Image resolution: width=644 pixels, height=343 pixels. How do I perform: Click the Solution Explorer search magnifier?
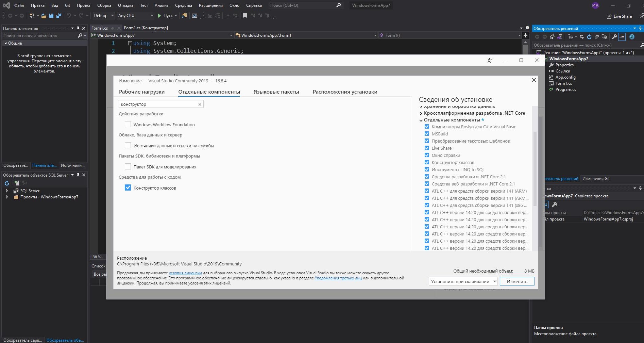(642, 45)
